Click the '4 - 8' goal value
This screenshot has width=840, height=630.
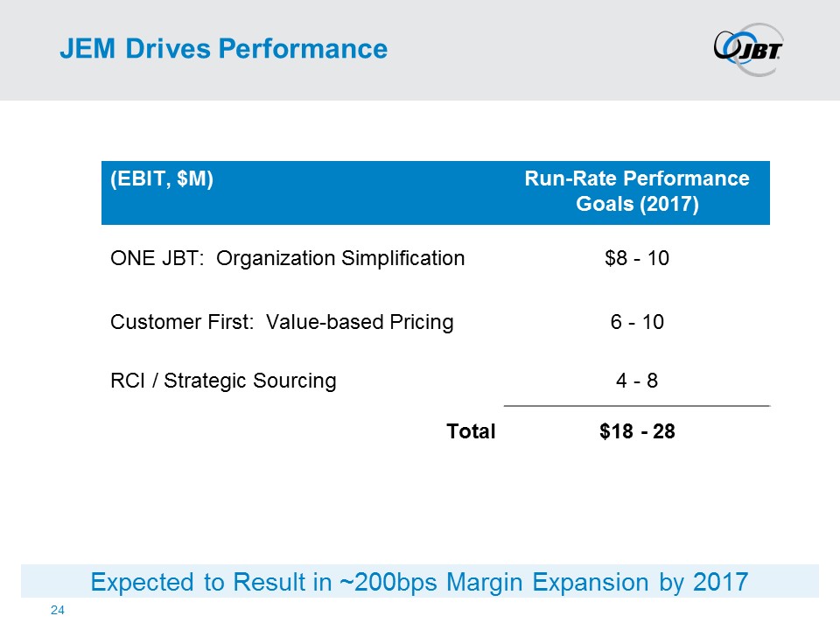637,381
